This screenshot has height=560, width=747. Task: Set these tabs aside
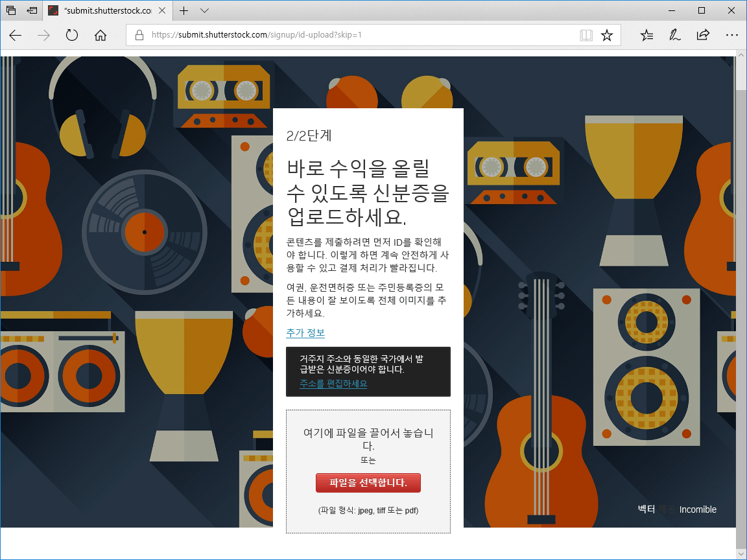coord(32,10)
